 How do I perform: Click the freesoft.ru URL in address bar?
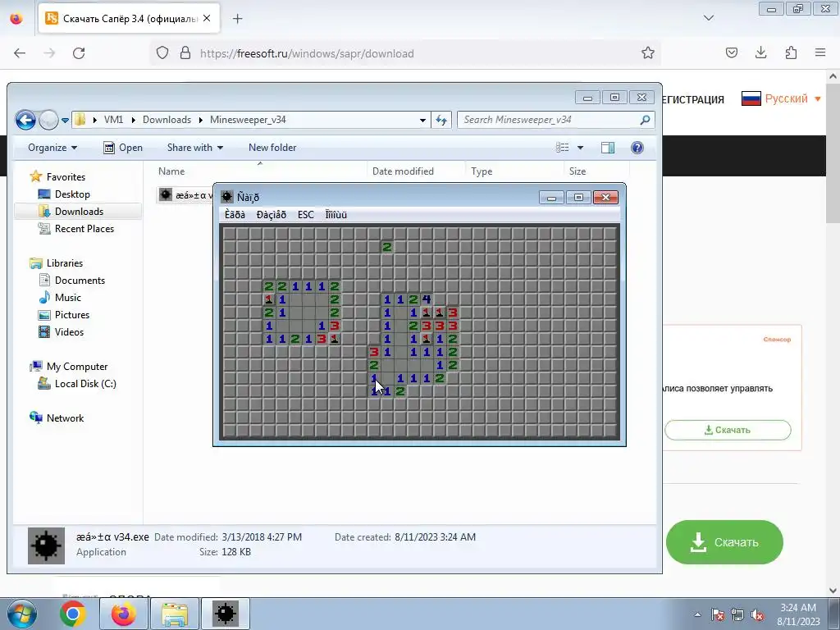click(307, 53)
